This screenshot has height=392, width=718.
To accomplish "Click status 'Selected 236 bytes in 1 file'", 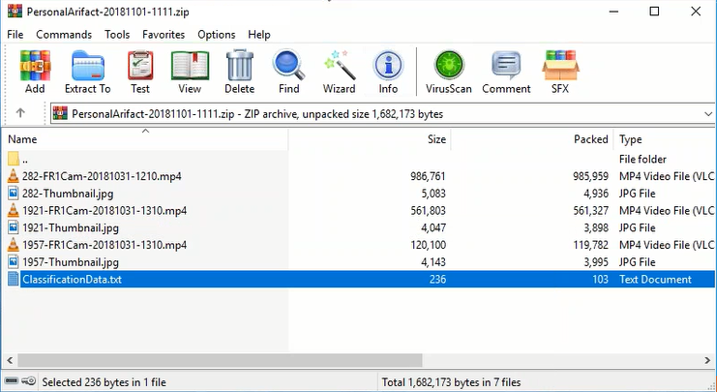I will pyautogui.click(x=104, y=382).
